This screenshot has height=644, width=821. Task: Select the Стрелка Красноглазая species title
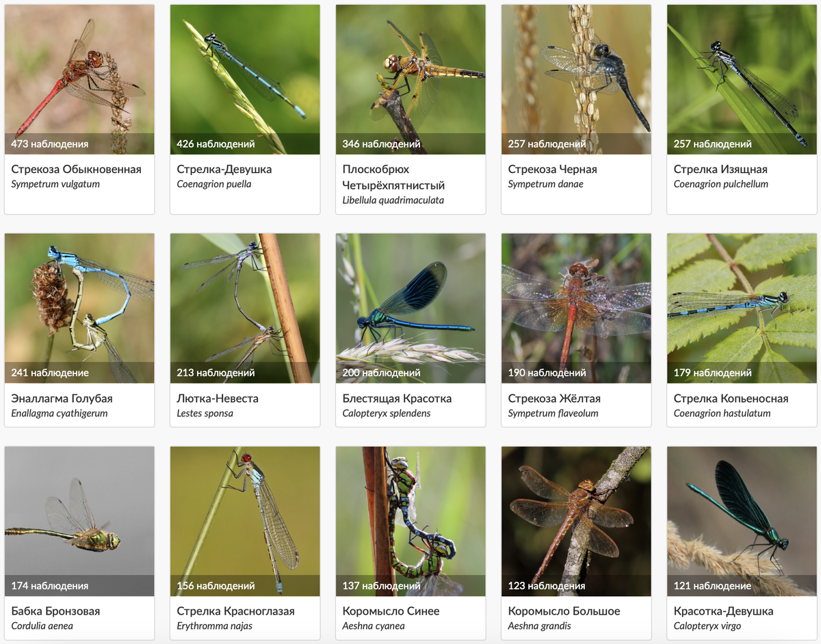235,611
